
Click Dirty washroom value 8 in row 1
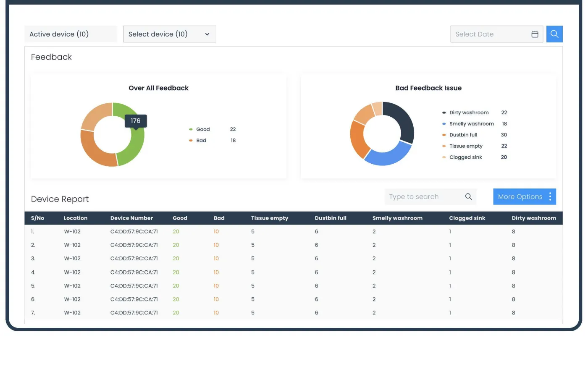[514, 231]
